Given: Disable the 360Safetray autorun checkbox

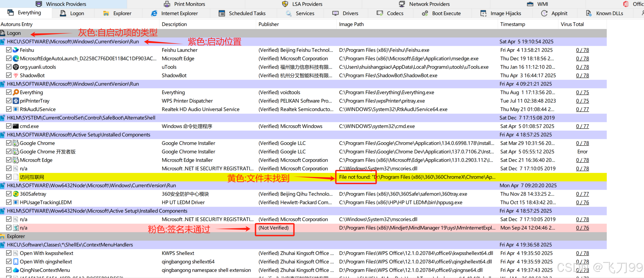Looking at the screenshot, I should pos(9,194).
